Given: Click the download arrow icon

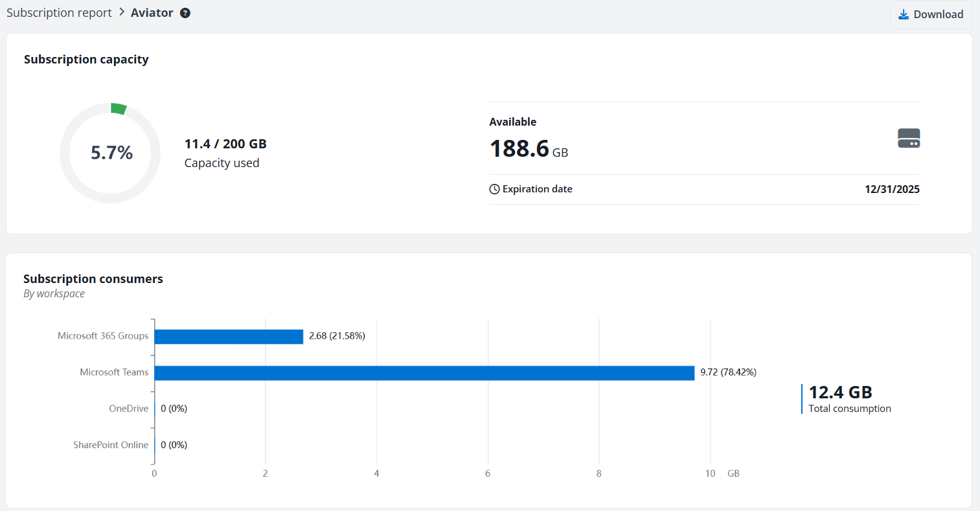Looking at the screenshot, I should pyautogui.click(x=904, y=14).
